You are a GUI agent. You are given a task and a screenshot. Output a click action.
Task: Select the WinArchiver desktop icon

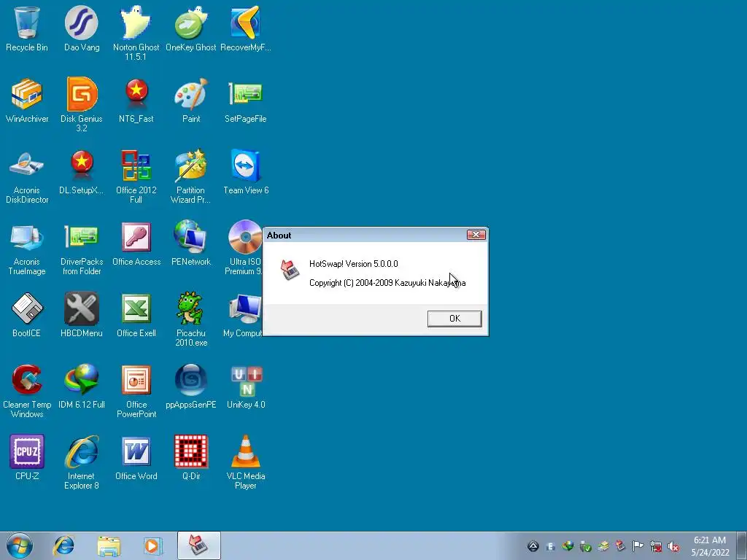[27, 100]
